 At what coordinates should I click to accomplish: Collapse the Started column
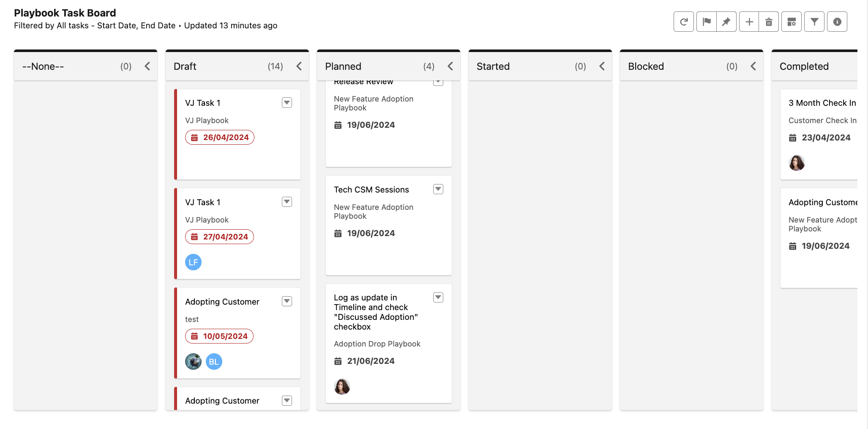pos(602,66)
